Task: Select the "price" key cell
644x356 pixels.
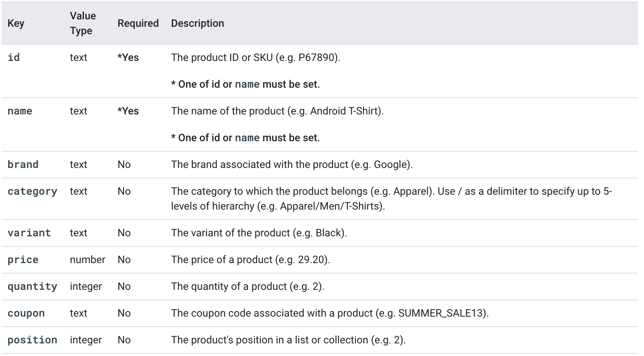Action: [x=23, y=260]
